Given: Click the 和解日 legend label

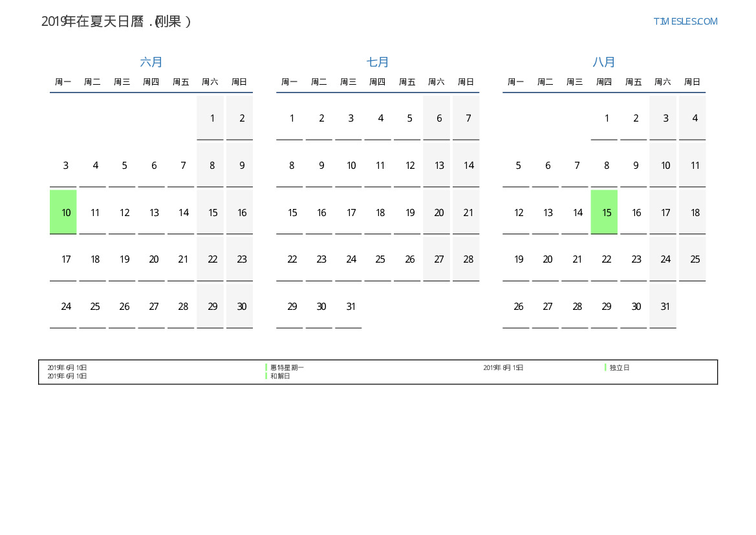Looking at the screenshot, I should click(280, 376).
